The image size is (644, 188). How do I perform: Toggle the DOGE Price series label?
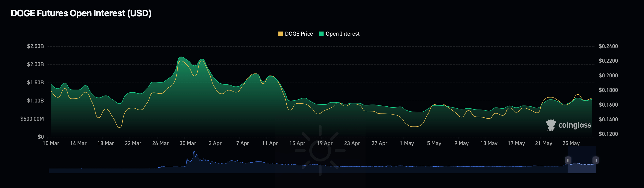point(299,34)
